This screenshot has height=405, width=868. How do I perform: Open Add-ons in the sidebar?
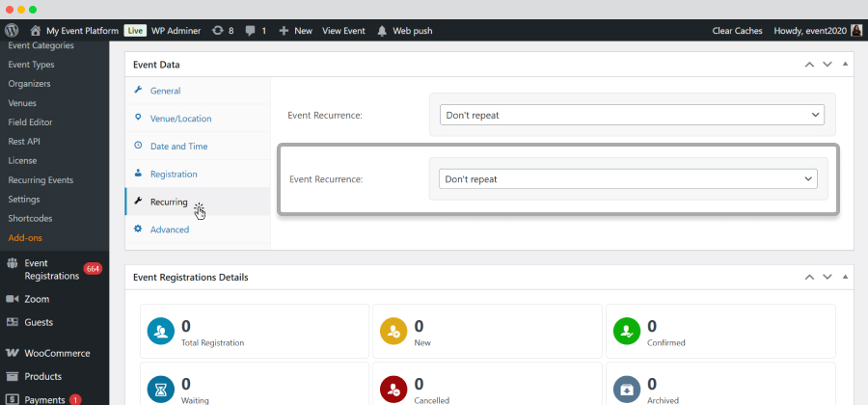25,238
